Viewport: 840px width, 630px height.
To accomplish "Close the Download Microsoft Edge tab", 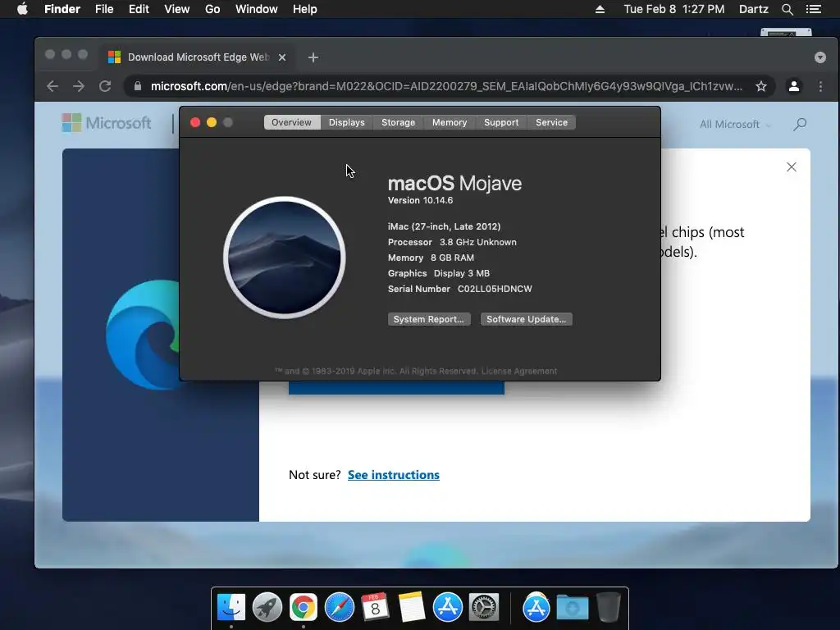I will click(282, 57).
